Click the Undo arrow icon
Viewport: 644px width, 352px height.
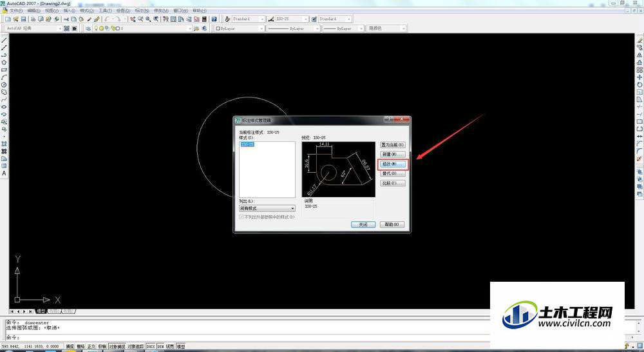106,19
